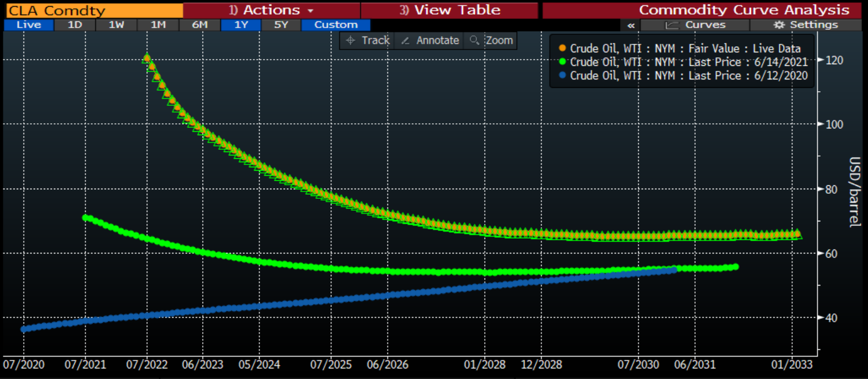Activate the Annotate pencil tool
This screenshot has width=868, height=379.
pyautogui.click(x=405, y=41)
